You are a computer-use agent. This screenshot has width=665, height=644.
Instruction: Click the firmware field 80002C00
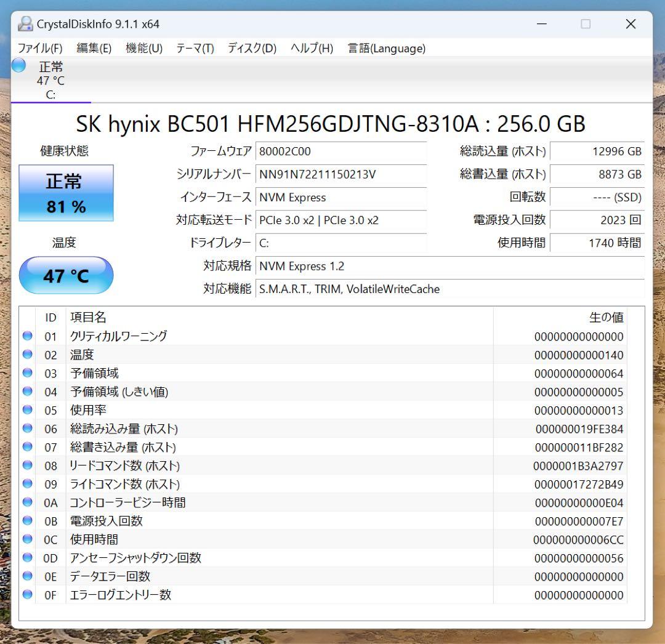(341, 151)
